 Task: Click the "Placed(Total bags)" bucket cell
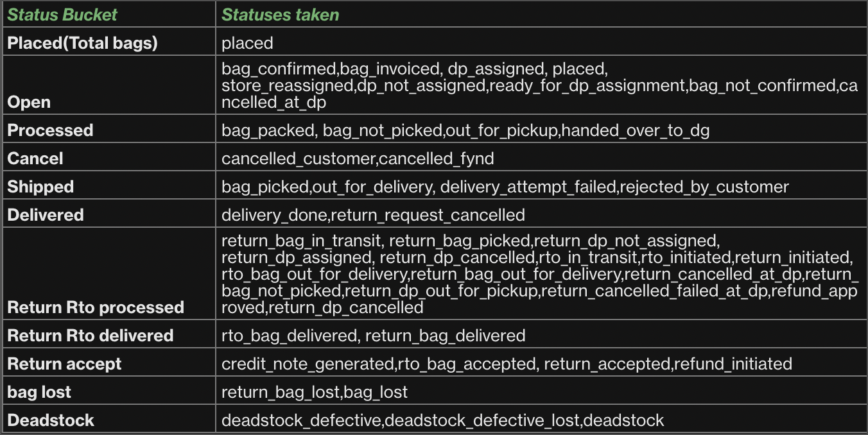coord(82,43)
